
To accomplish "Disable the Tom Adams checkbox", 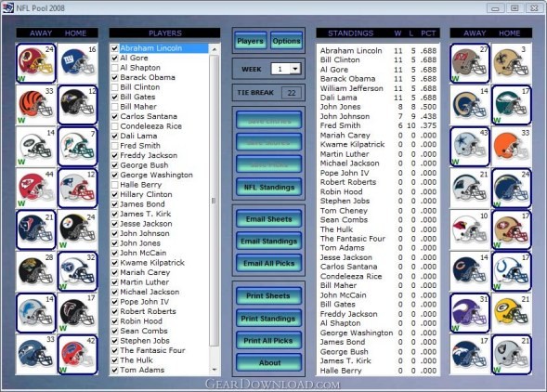I will pos(114,370).
